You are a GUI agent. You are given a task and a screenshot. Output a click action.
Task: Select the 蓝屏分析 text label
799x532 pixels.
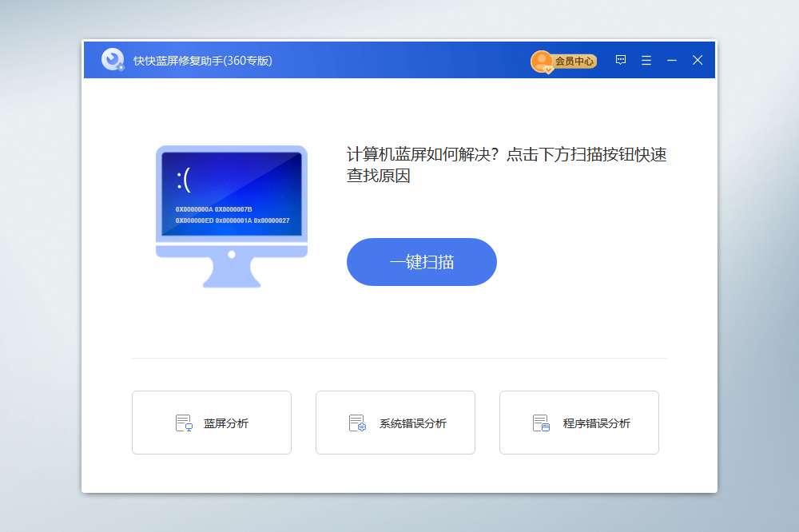(226, 423)
